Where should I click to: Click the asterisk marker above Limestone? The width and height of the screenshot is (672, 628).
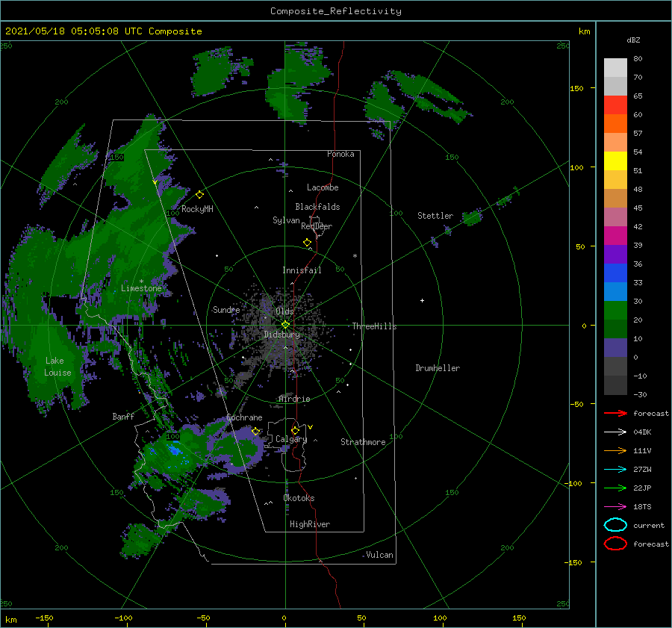(x=141, y=282)
